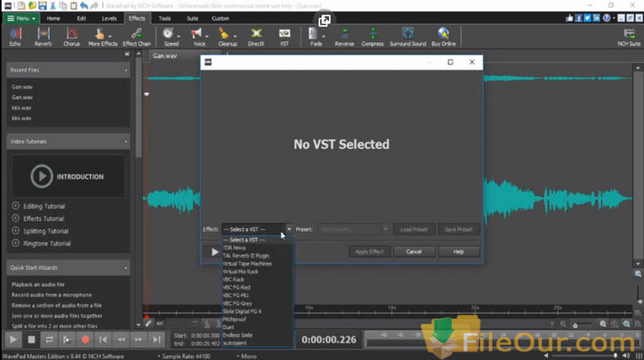Open the Effect Chain tool

pyautogui.click(x=137, y=37)
